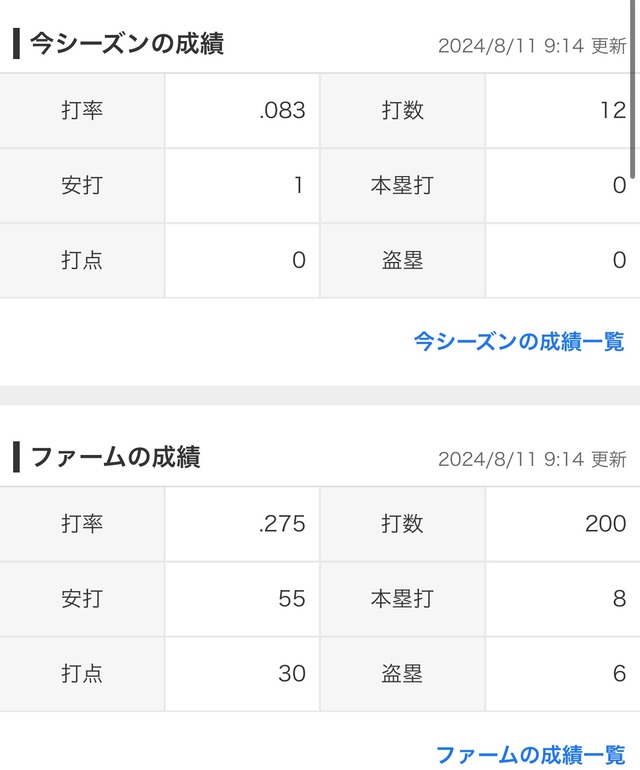Click the farm 打数 value 200
640x770 pixels.
(605, 524)
